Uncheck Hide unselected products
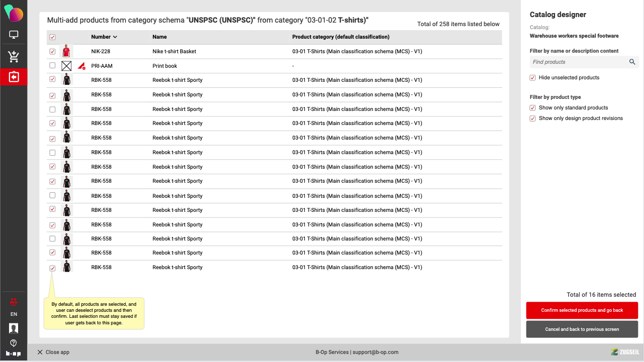Screen dimensions: 644x362 (x=533, y=78)
